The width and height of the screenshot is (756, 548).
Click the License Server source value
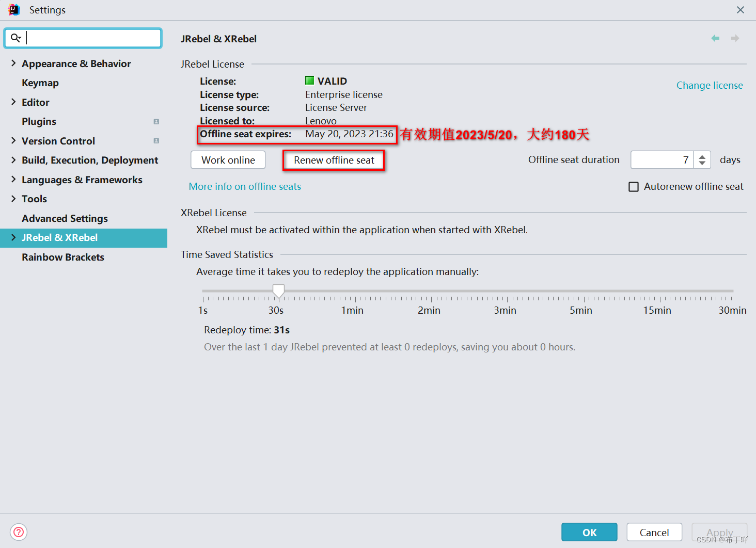(x=336, y=108)
